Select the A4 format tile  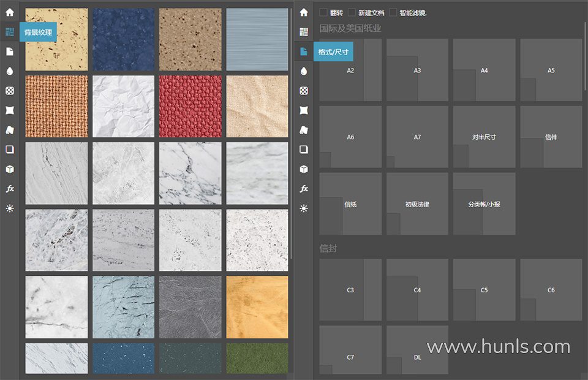click(484, 70)
